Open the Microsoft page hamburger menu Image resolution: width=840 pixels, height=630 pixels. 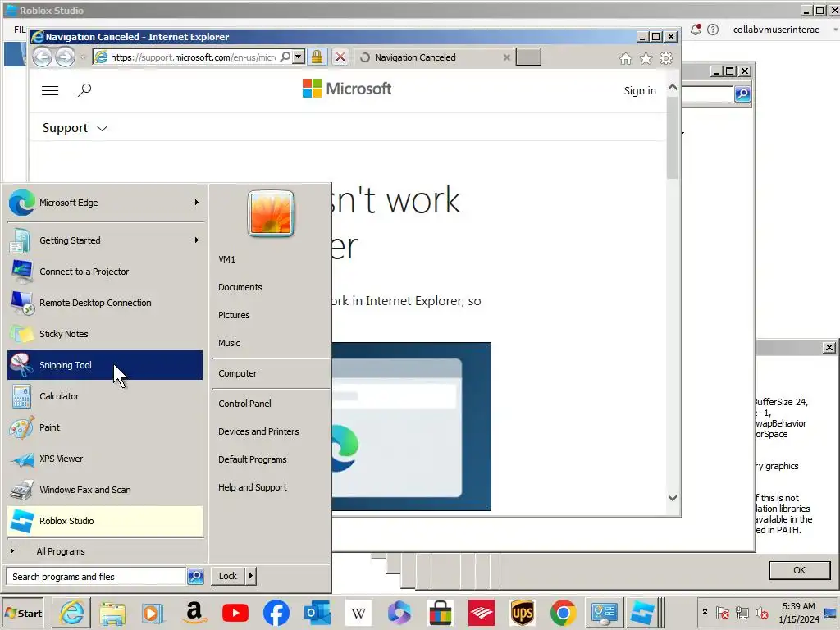pyautogui.click(x=50, y=90)
